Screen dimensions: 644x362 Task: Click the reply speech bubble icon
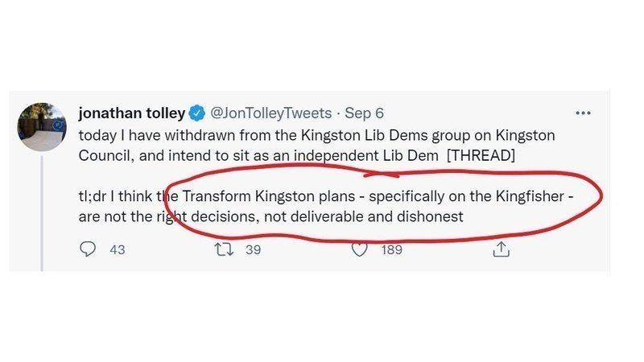(x=88, y=249)
